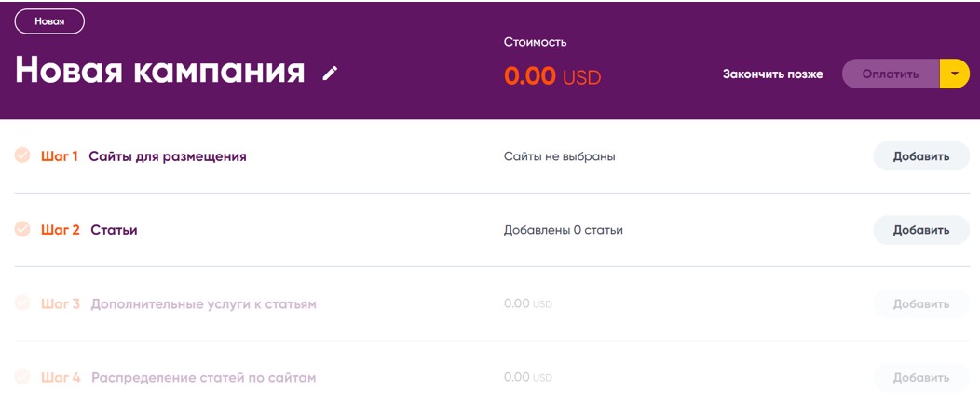Open the Сайты для размещения step
The width and height of the screenshot is (980, 404).
[168, 156]
